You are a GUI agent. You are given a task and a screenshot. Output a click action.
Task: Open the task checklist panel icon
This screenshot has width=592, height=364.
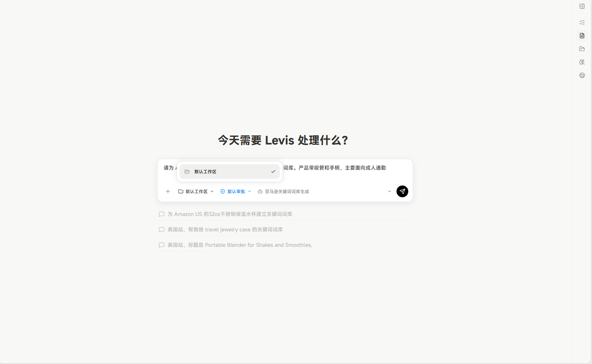point(582,22)
